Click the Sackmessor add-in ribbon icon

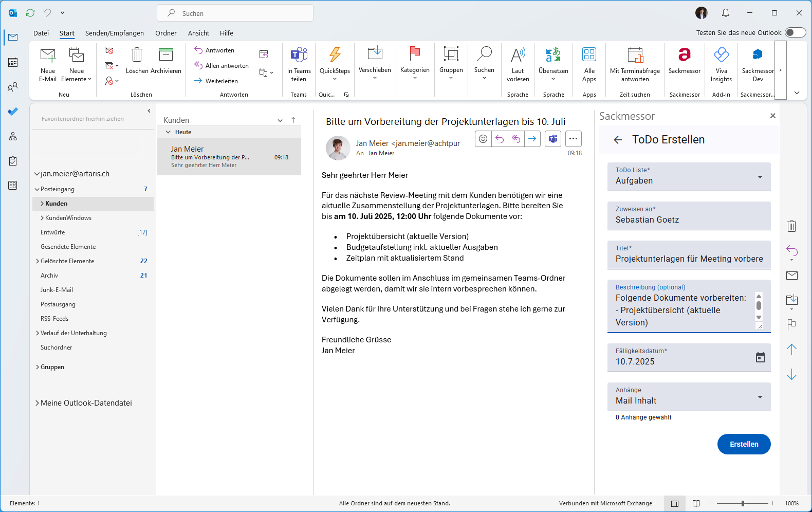pyautogui.click(x=684, y=56)
